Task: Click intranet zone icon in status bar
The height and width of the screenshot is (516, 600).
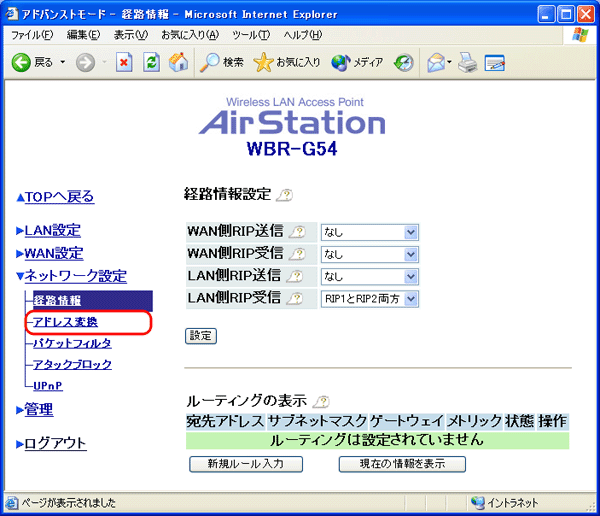Action: click(x=478, y=502)
